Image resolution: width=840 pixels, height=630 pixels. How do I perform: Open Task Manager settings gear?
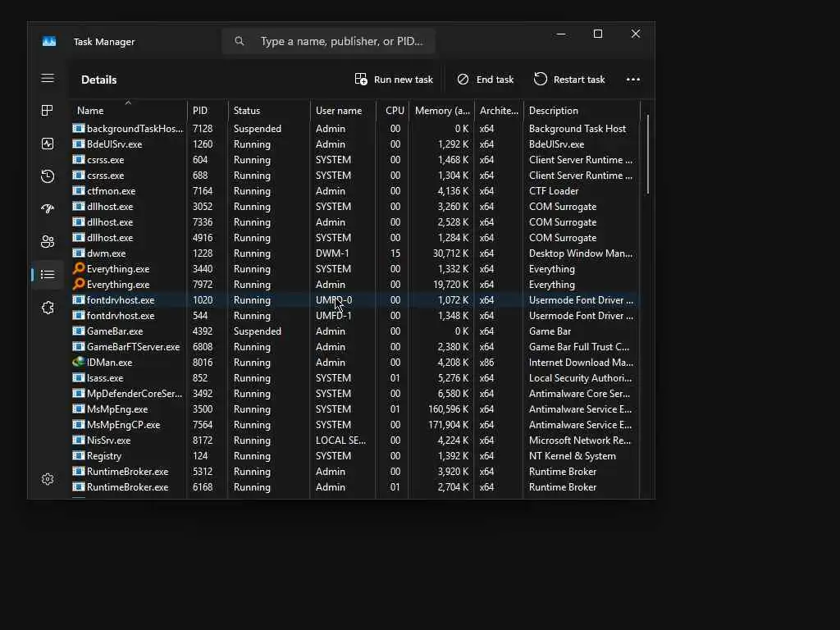tap(47, 479)
